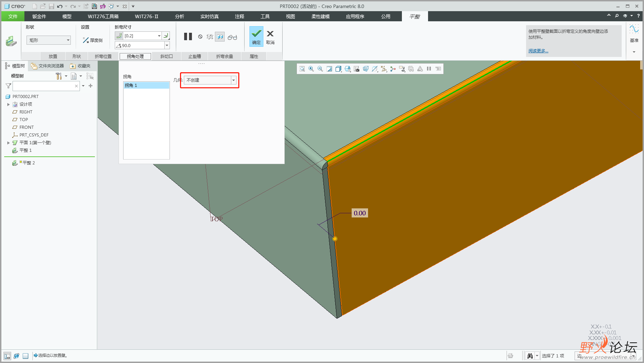This screenshot has height=363, width=644.
Task: Toggle the spin center icon
Action: 393,69
